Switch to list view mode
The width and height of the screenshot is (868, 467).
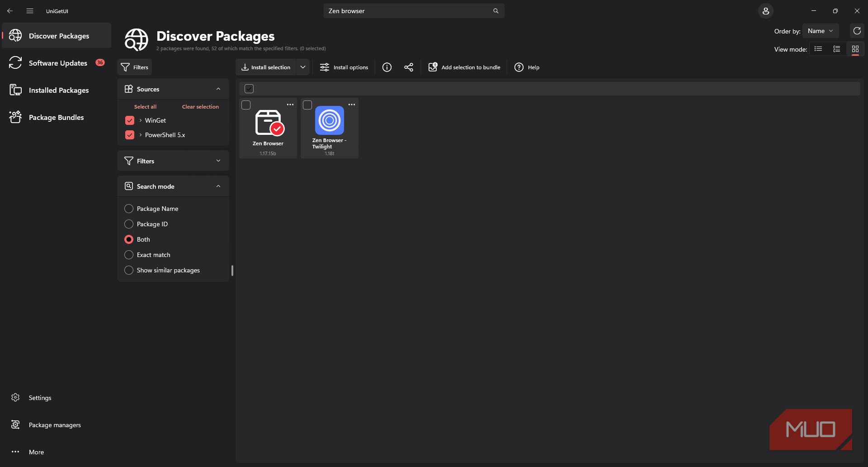point(818,49)
